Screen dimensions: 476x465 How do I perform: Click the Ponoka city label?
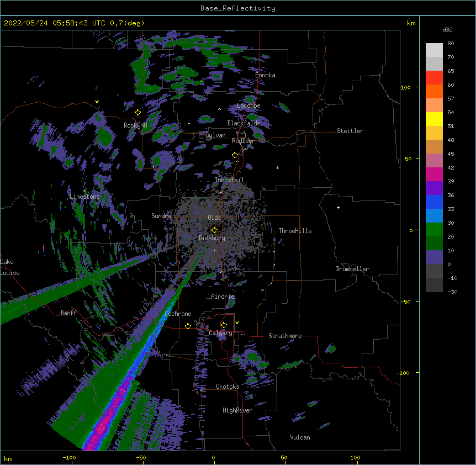[x=265, y=75]
